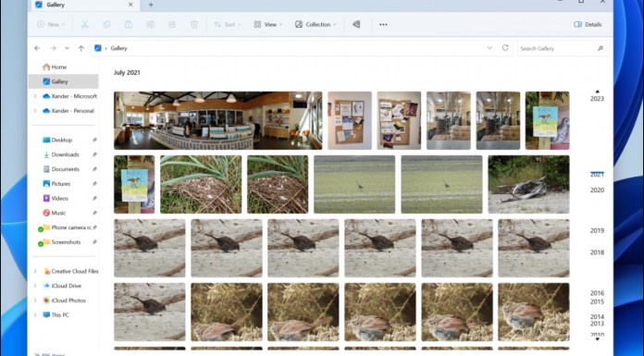Go back with the left arrow icon
The width and height of the screenshot is (644, 356).
[37, 48]
